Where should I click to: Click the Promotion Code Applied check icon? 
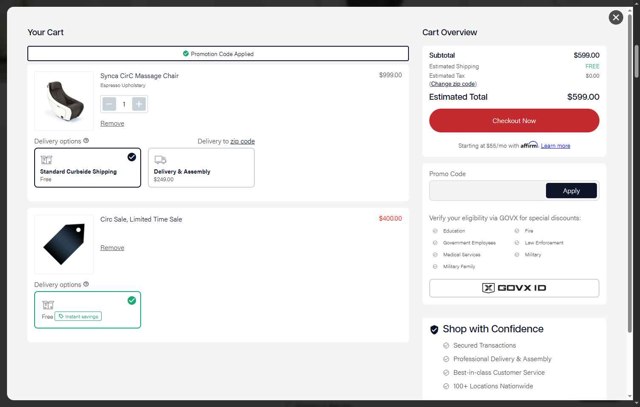click(186, 53)
